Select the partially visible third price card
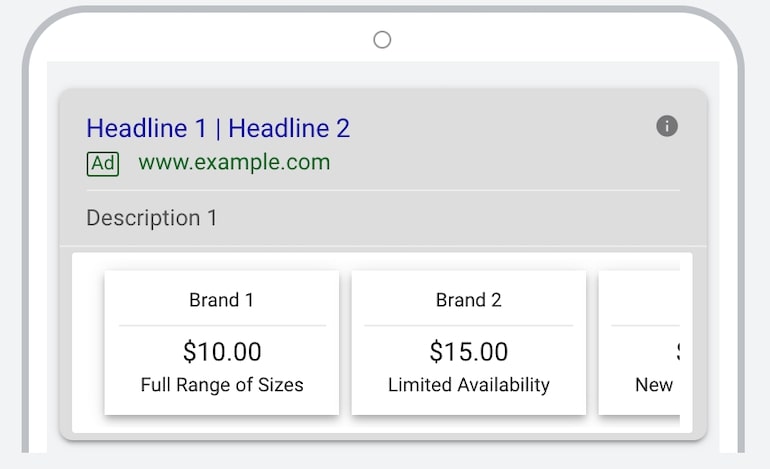This screenshot has width=770, height=469. click(639, 342)
